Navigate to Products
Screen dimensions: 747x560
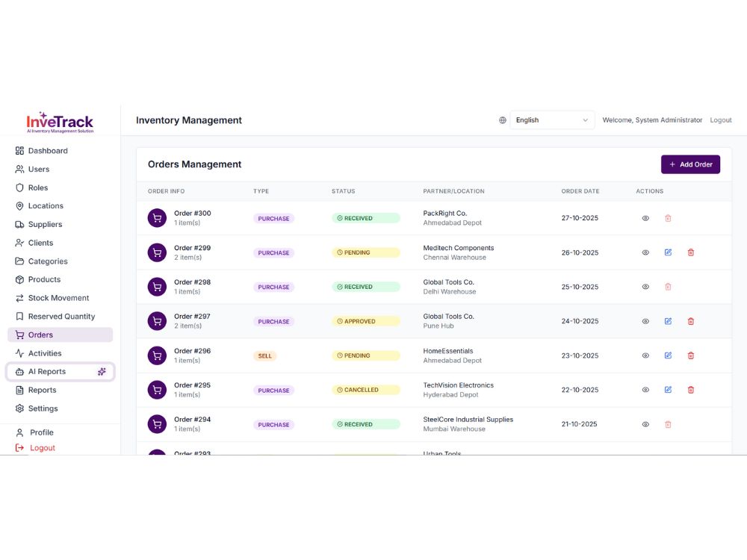(x=61, y=279)
